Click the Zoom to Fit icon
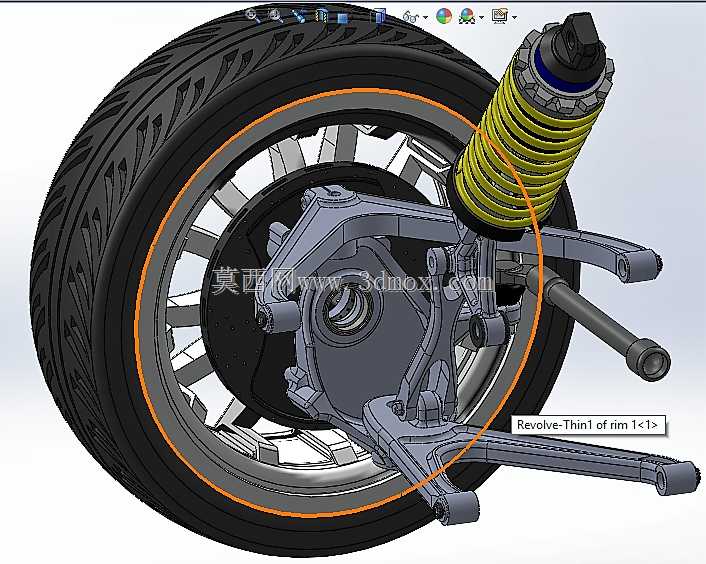The width and height of the screenshot is (706, 564). pyautogui.click(x=252, y=16)
